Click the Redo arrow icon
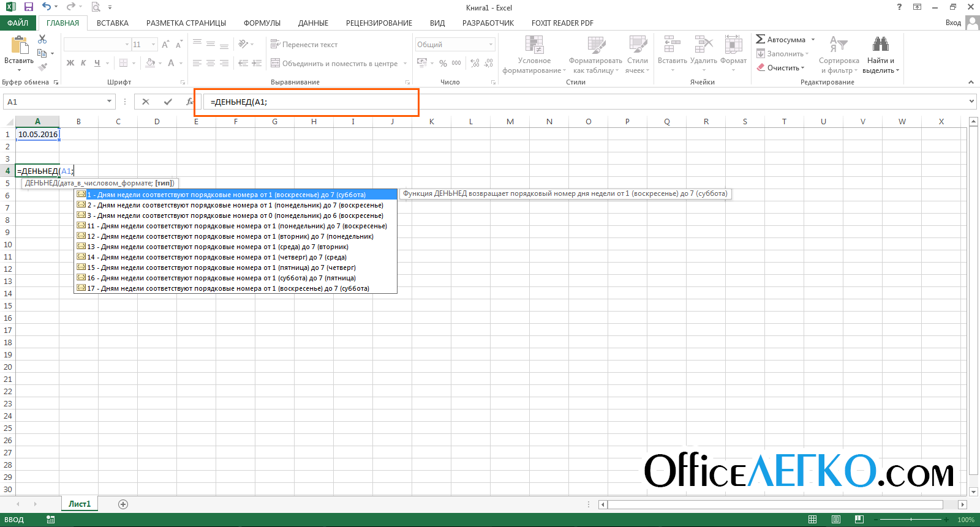Screen dimensions: 980x527 70,7
